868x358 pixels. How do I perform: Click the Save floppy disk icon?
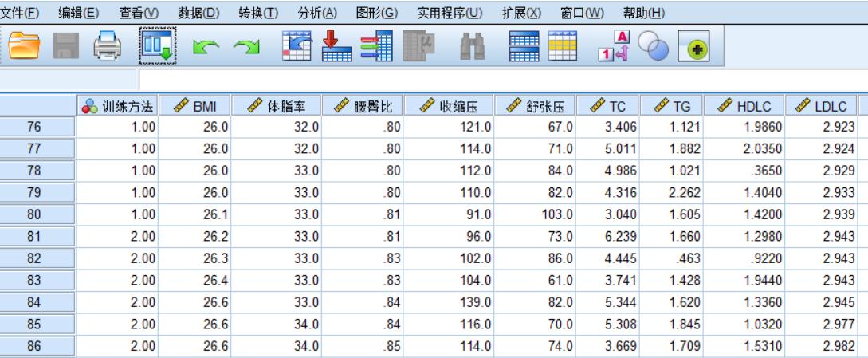click(66, 45)
